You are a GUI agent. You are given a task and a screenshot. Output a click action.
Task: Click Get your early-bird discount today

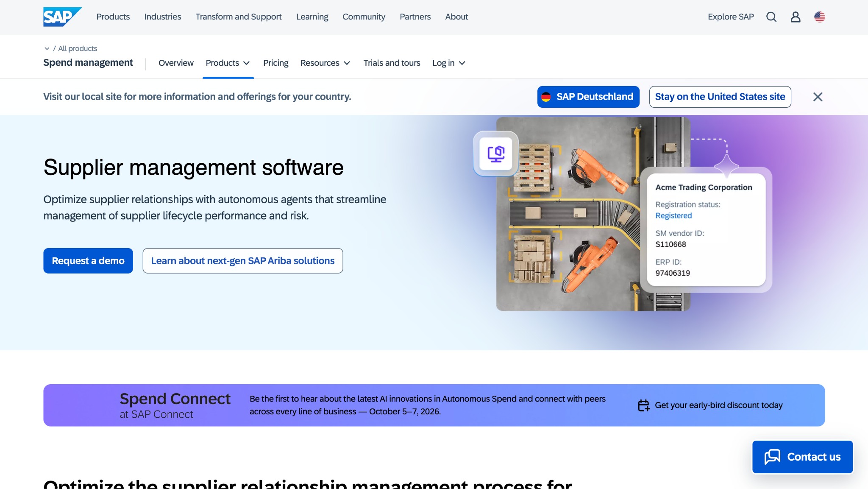719,405
